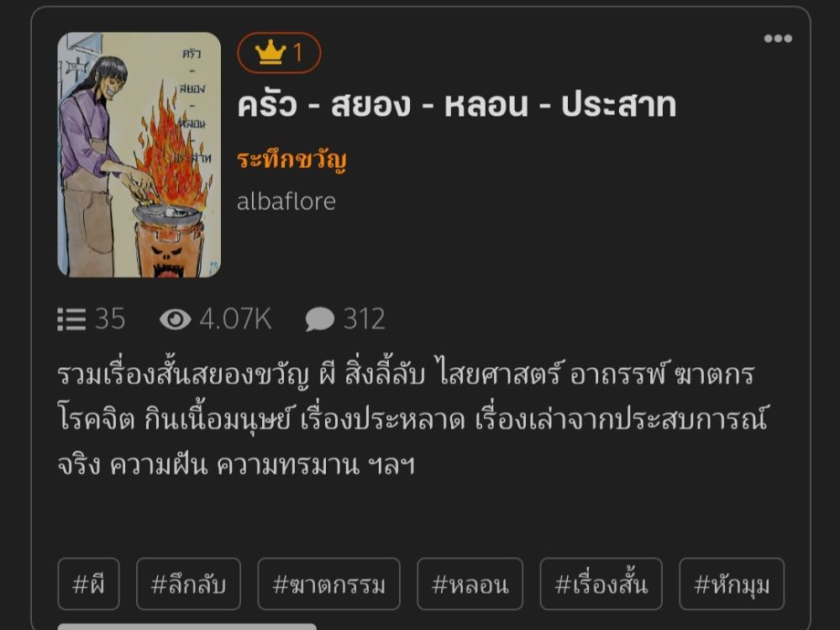Select the #หลอน tag
The width and height of the screenshot is (840, 630).
470,584
